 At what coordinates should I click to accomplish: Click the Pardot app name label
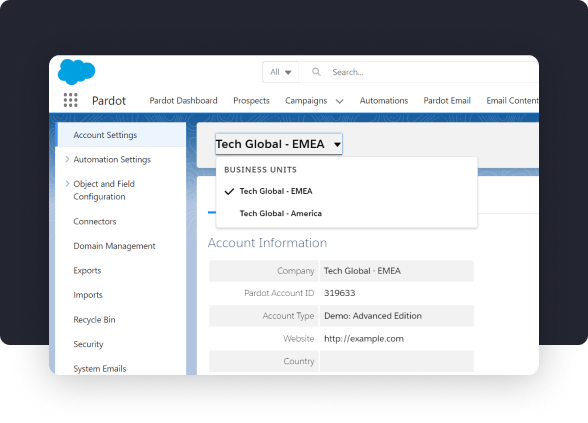click(109, 100)
